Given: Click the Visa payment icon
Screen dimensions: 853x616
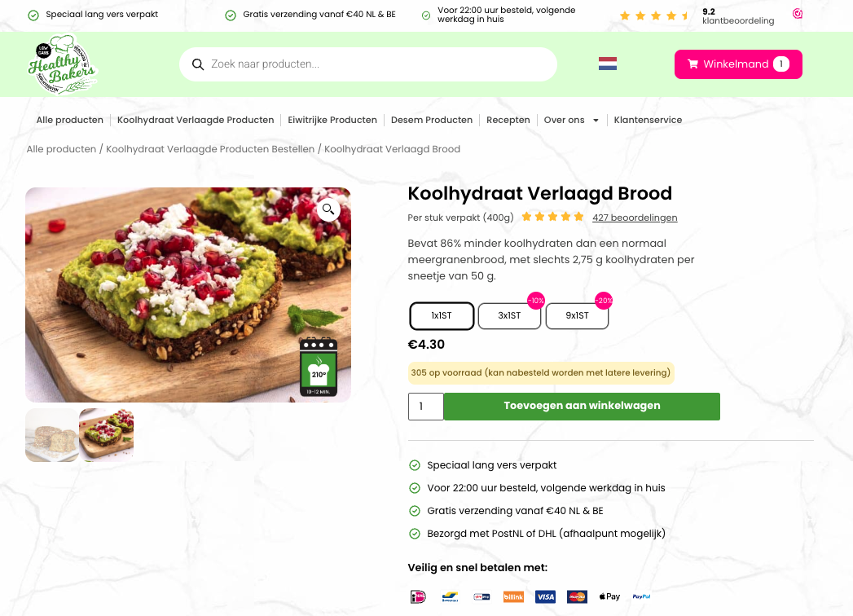Looking at the screenshot, I should coord(545,596).
